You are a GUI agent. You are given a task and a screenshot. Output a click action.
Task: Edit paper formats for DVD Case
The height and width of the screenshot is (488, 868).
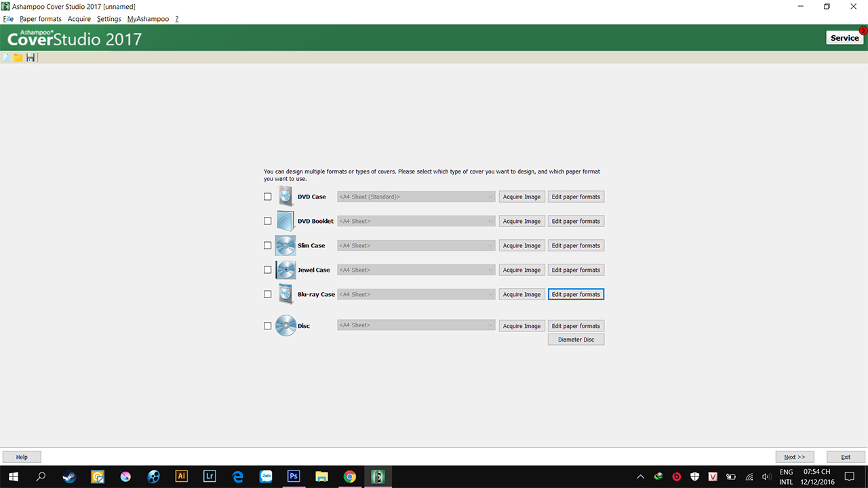tap(576, 197)
